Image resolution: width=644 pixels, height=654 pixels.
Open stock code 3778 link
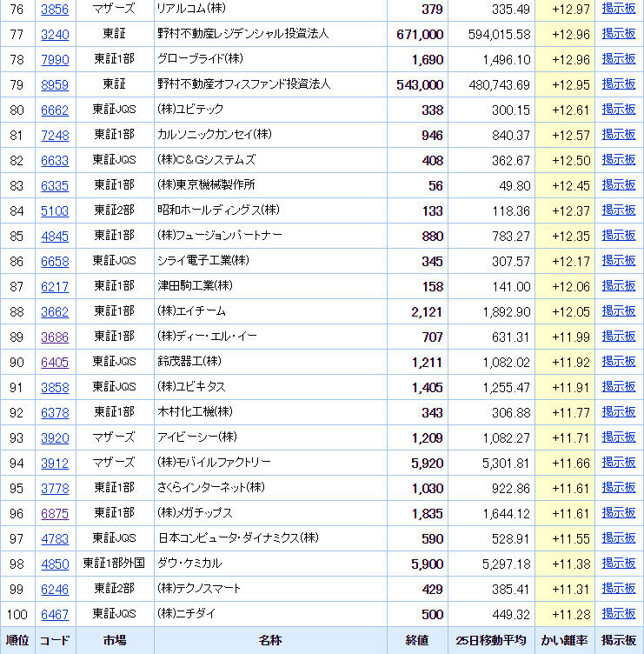tap(55, 489)
